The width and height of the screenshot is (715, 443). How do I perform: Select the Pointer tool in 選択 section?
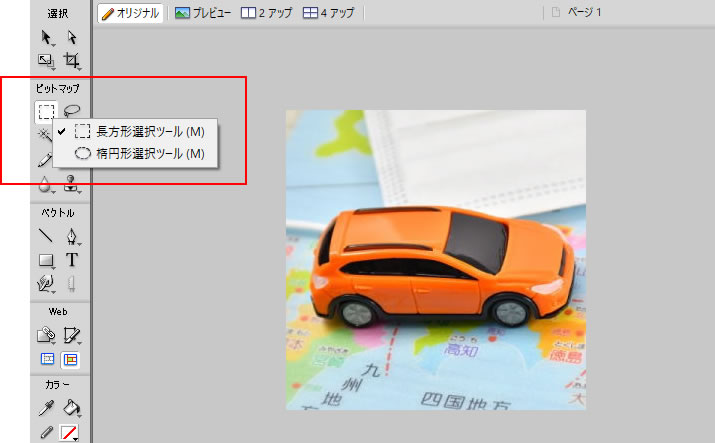click(x=46, y=37)
